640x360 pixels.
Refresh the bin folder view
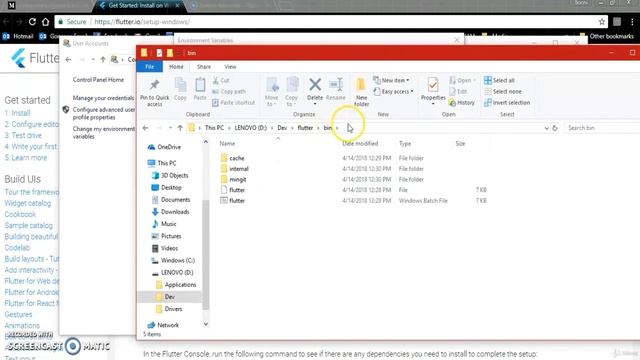[x=555, y=128]
